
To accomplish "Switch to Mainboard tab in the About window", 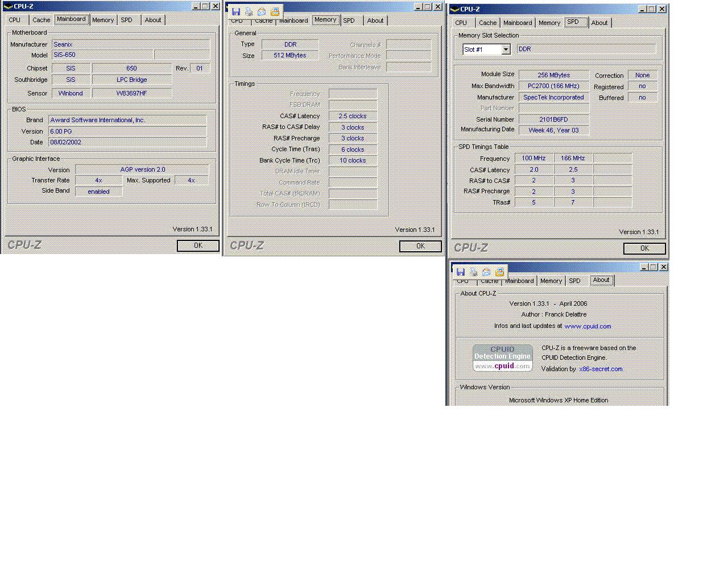I will coord(520,281).
